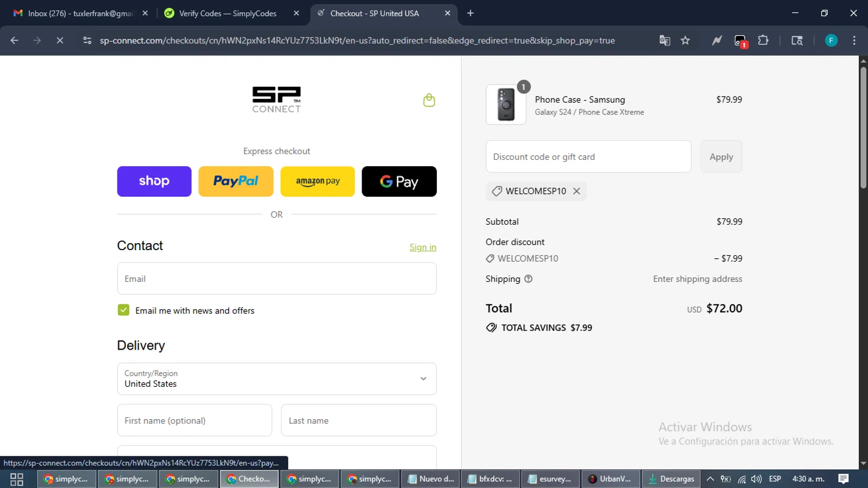This screenshot has width=868, height=488.
Task: Open the Descargas taskbar item
Action: coord(671,479)
